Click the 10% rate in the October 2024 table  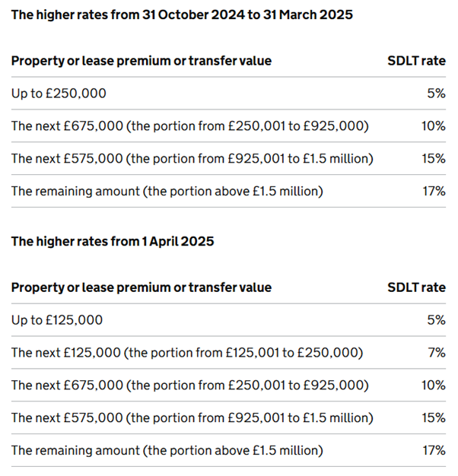point(433,126)
